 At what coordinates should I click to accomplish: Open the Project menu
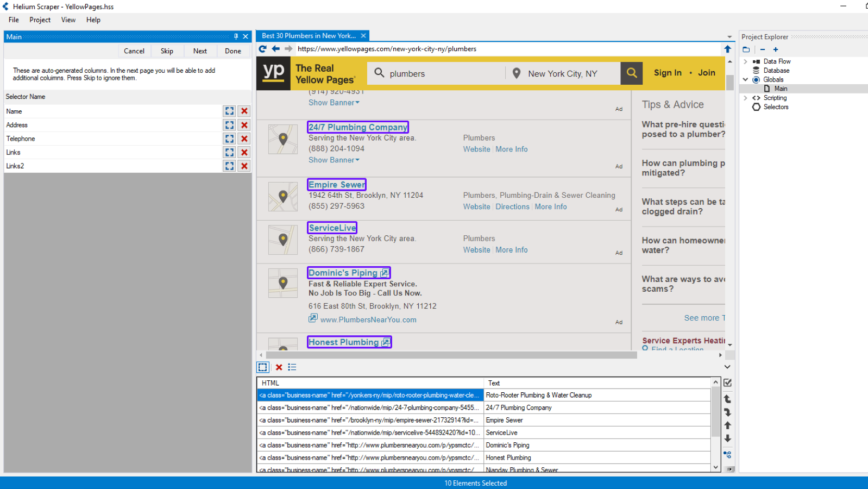click(x=40, y=20)
